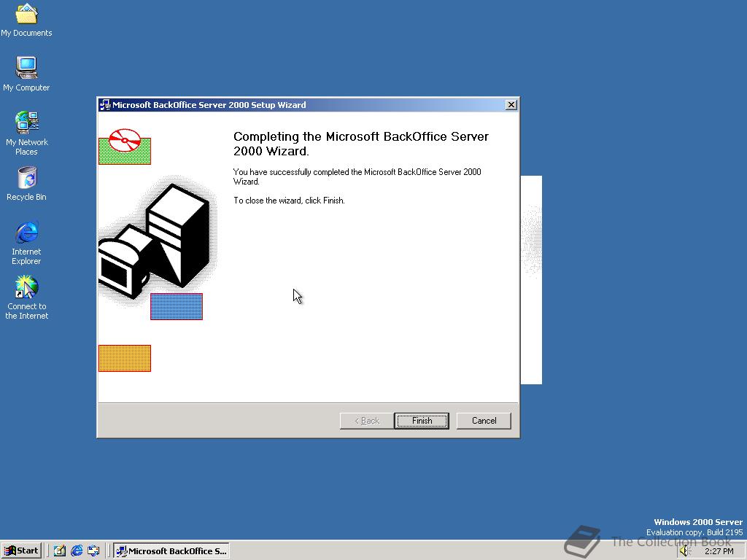Viewport: 747px width, 560px height.
Task: Click the volume speaker tray icon
Action: click(x=685, y=551)
